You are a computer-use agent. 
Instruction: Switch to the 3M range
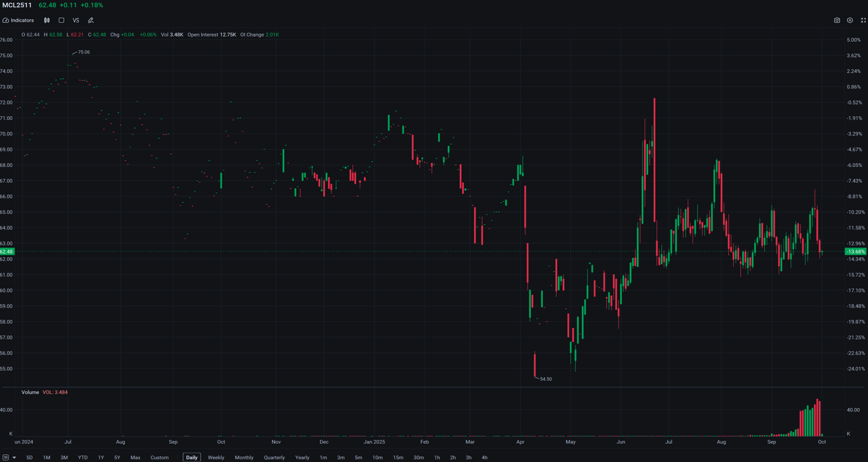tap(64, 457)
